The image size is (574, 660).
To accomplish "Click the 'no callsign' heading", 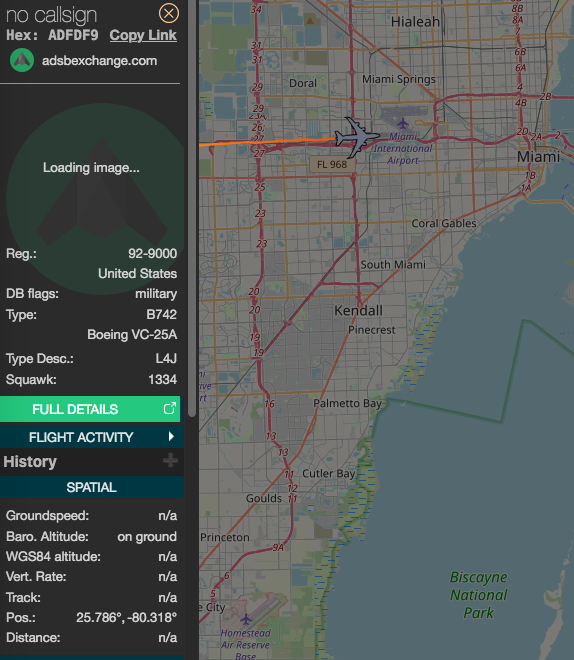I will click(51, 16).
